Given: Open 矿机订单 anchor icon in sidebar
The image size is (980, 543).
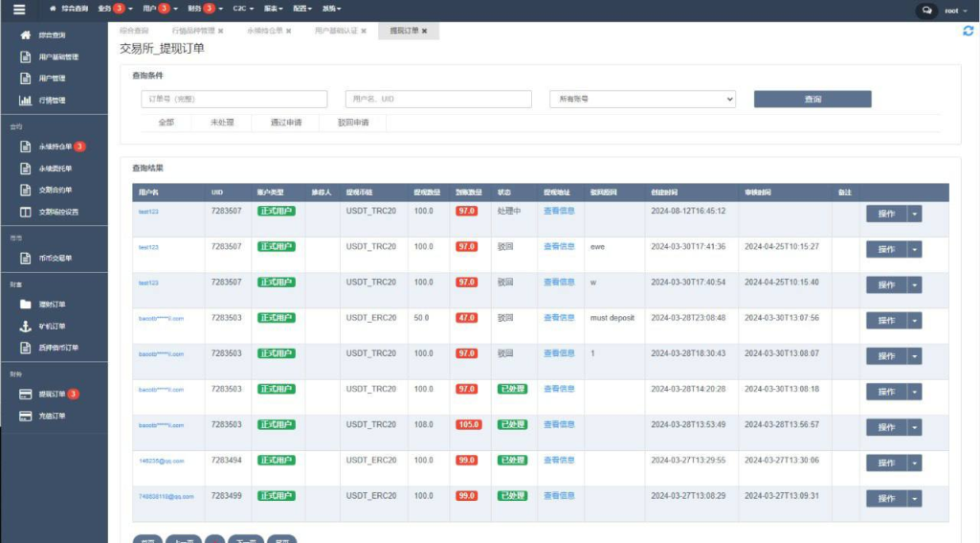Looking at the screenshot, I should [26, 326].
